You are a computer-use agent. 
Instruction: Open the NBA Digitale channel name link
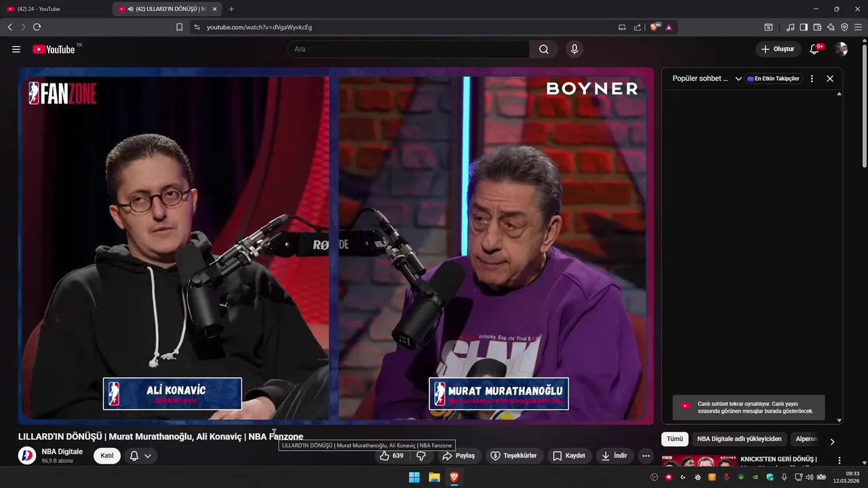click(62, 451)
